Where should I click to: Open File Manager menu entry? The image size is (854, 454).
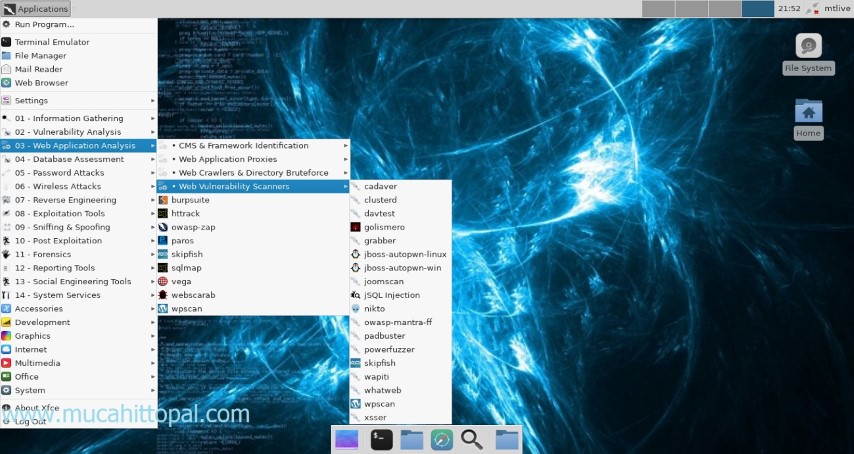[x=79, y=56]
